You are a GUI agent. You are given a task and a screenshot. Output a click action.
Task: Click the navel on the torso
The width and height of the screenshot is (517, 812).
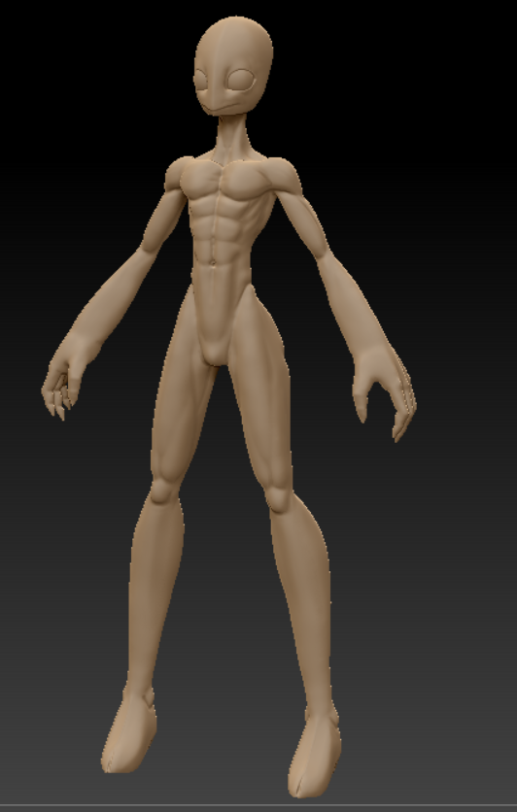[213, 263]
